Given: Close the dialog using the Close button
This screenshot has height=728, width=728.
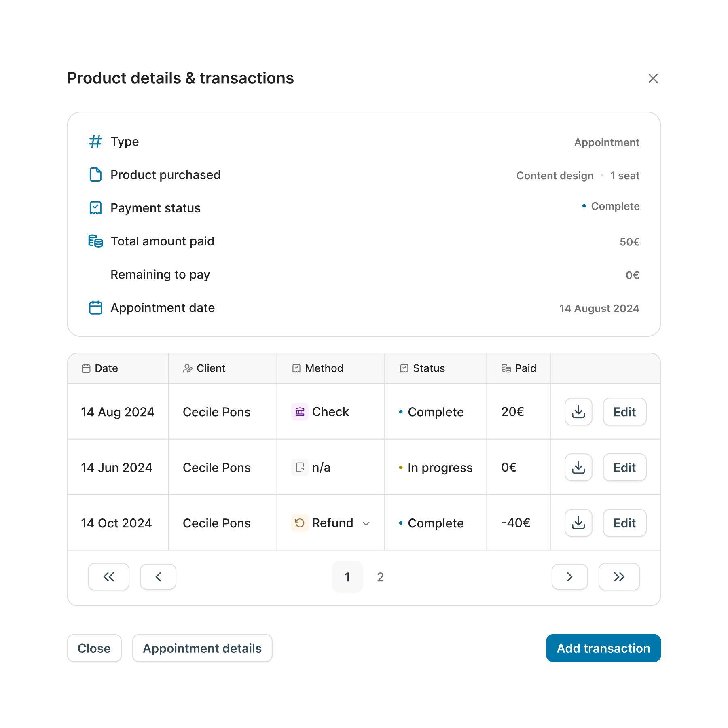Looking at the screenshot, I should (x=94, y=648).
